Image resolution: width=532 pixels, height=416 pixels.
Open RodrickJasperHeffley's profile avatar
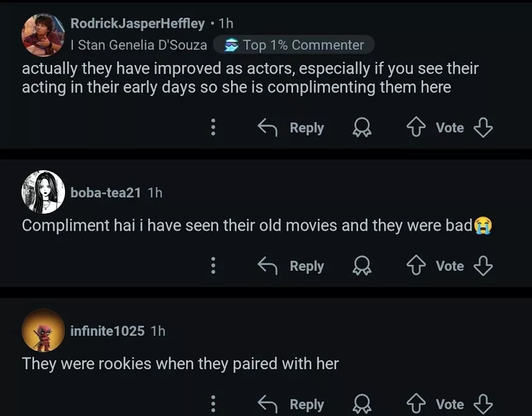tap(43, 35)
